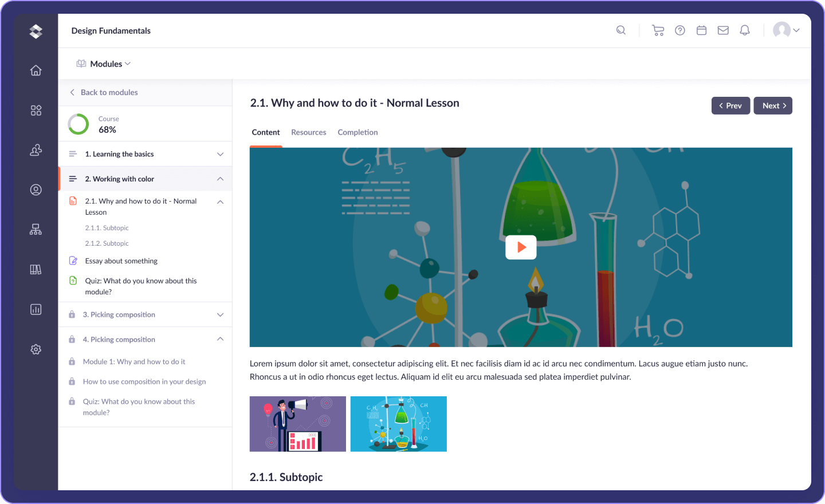The width and height of the screenshot is (825, 504).
Task: Click the shopping cart icon
Action: [658, 30]
